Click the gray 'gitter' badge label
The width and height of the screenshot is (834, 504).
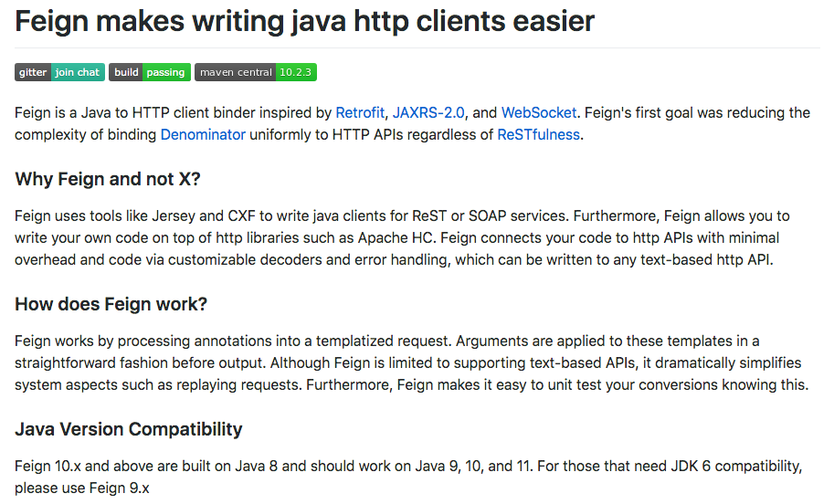[33, 72]
